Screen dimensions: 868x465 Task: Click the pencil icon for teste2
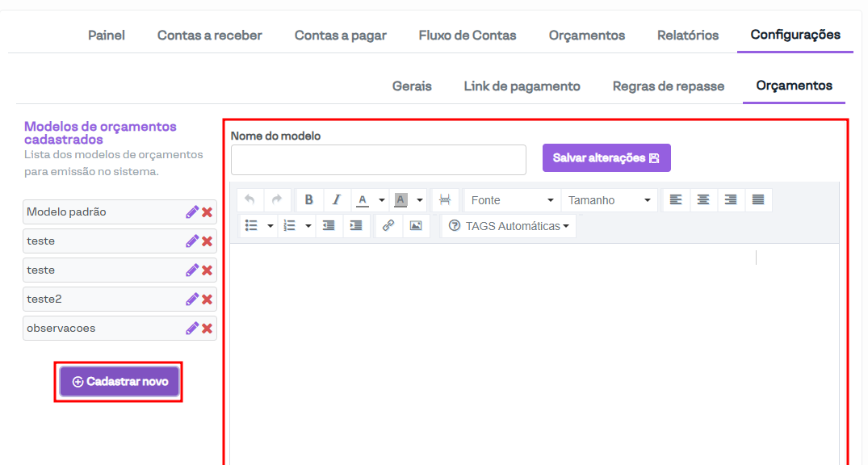[x=191, y=300]
